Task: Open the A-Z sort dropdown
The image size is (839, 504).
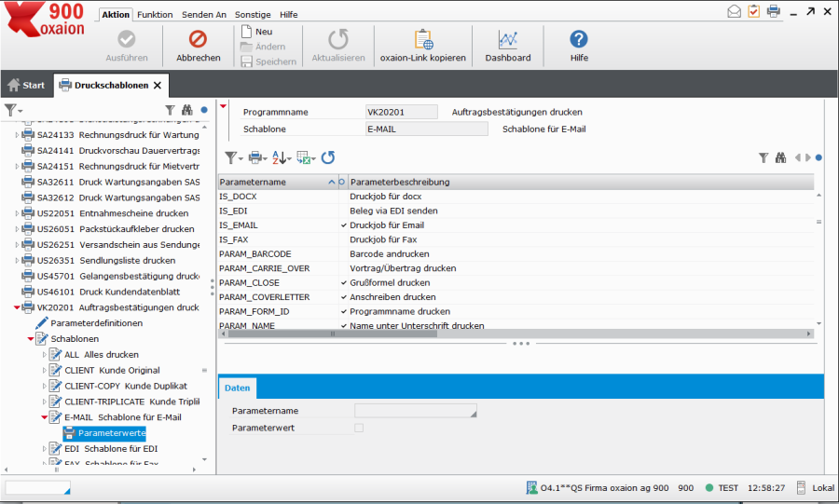Action: point(282,157)
